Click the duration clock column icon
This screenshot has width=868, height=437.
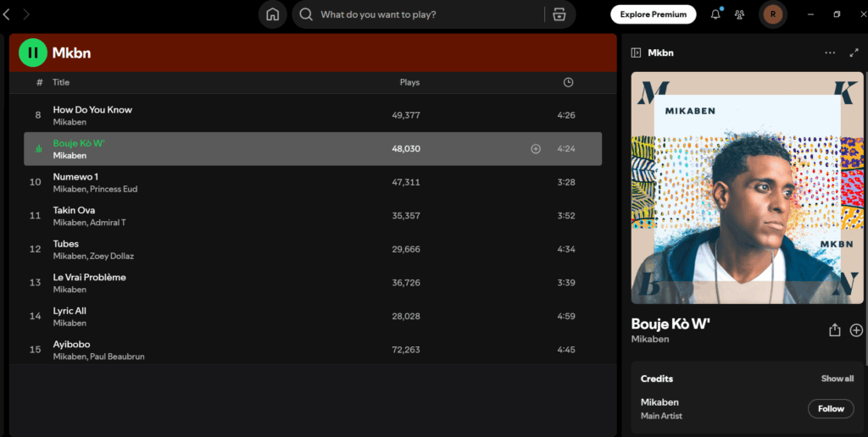point(568,82)
